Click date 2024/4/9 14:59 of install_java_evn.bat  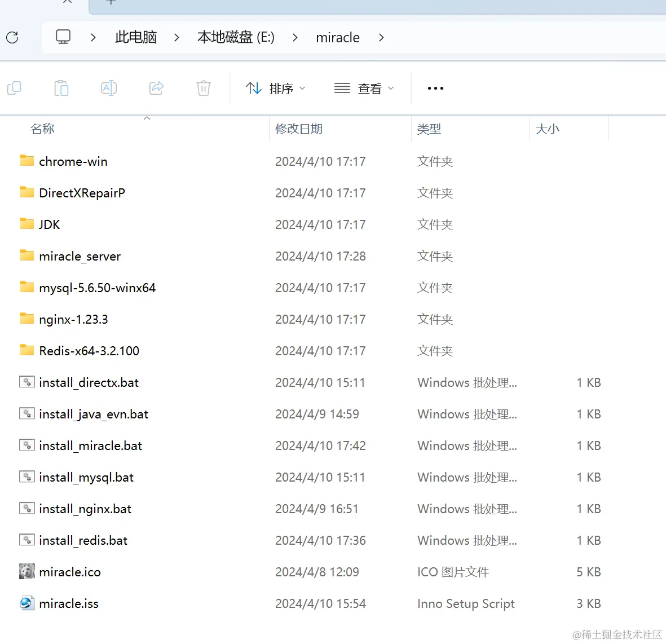click(x=317, y=414)
